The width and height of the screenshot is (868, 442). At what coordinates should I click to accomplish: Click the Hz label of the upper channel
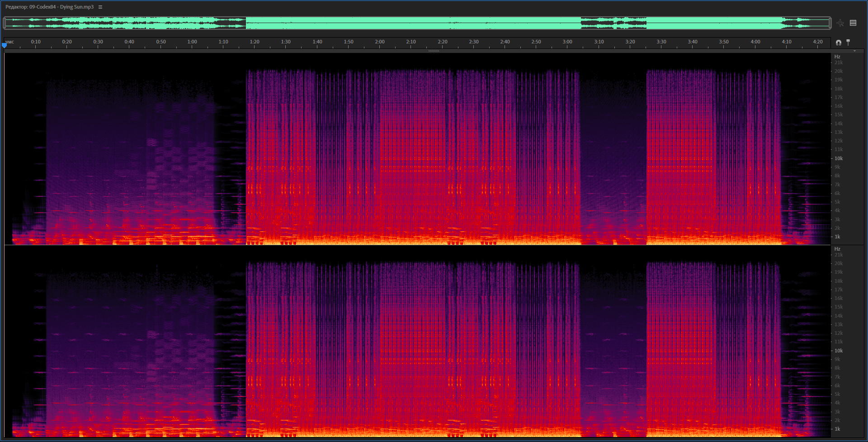(837, 57)
